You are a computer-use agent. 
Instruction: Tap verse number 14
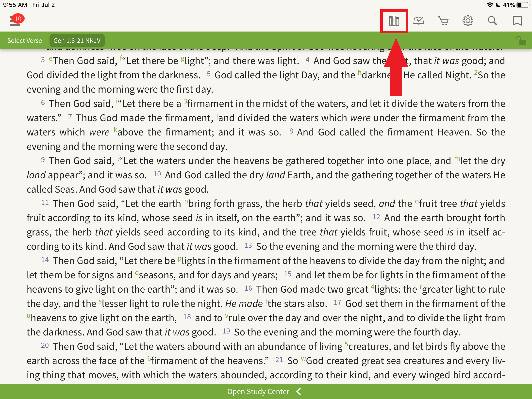pyautogui.click(x=45, y=260)
